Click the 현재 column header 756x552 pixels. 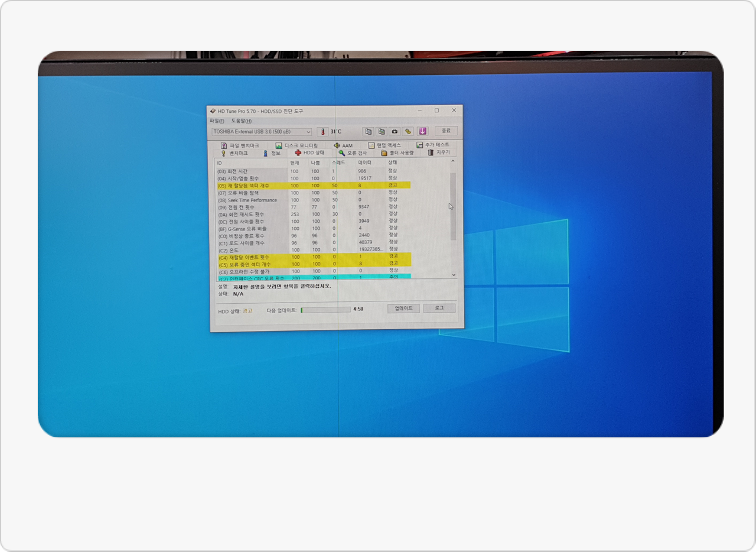point(298,163)
